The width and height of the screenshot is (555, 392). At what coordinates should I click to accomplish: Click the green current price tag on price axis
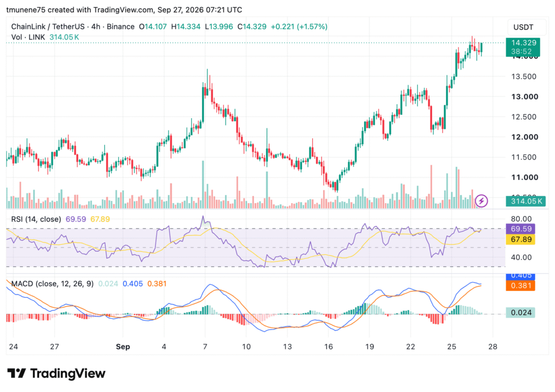(523, 47)
